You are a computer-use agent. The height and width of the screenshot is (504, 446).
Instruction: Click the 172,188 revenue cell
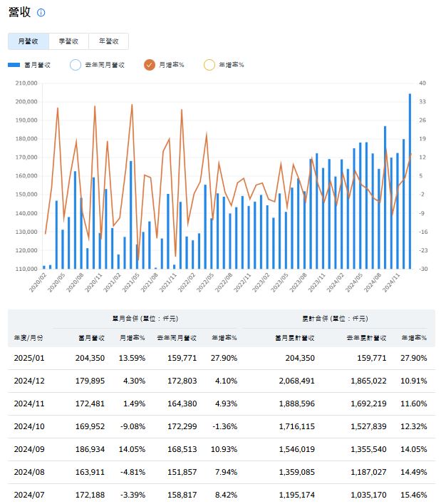(90, 495)
